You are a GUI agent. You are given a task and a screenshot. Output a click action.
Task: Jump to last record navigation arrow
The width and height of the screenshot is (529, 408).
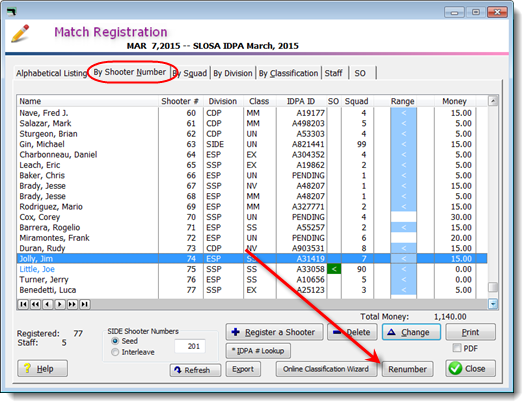point(85,304)
